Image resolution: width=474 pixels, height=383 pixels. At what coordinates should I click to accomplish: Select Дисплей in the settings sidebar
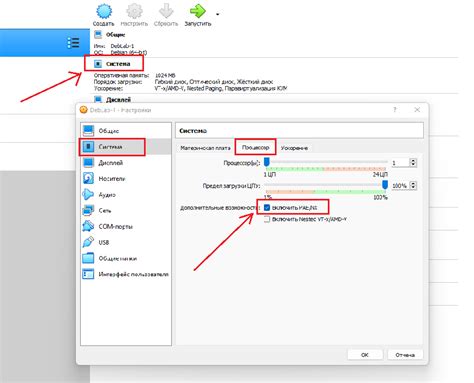(x=126, y=163)
